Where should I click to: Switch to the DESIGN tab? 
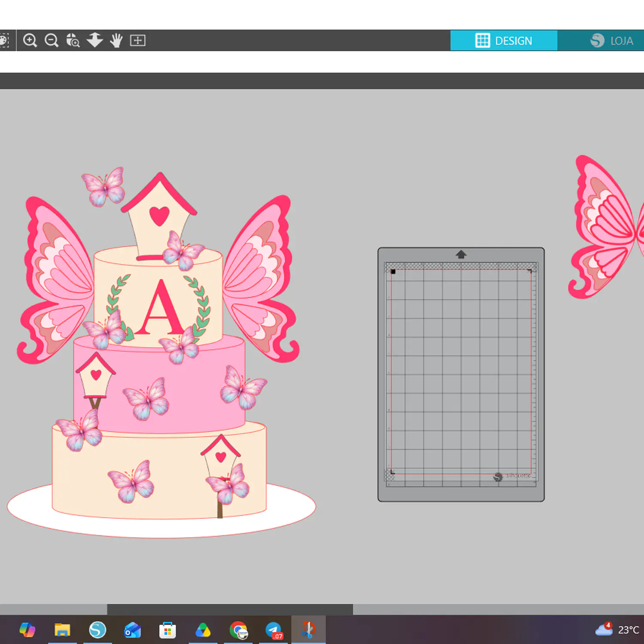tap(504, 40)
